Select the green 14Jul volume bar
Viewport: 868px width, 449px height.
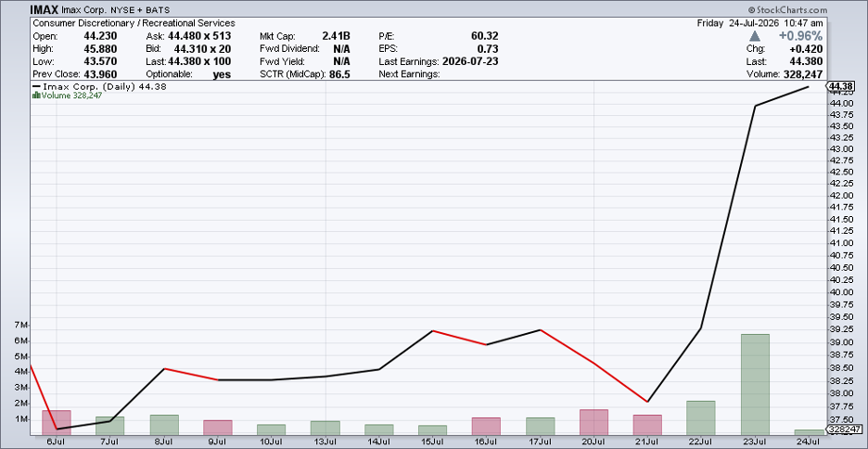pos(379,430)
